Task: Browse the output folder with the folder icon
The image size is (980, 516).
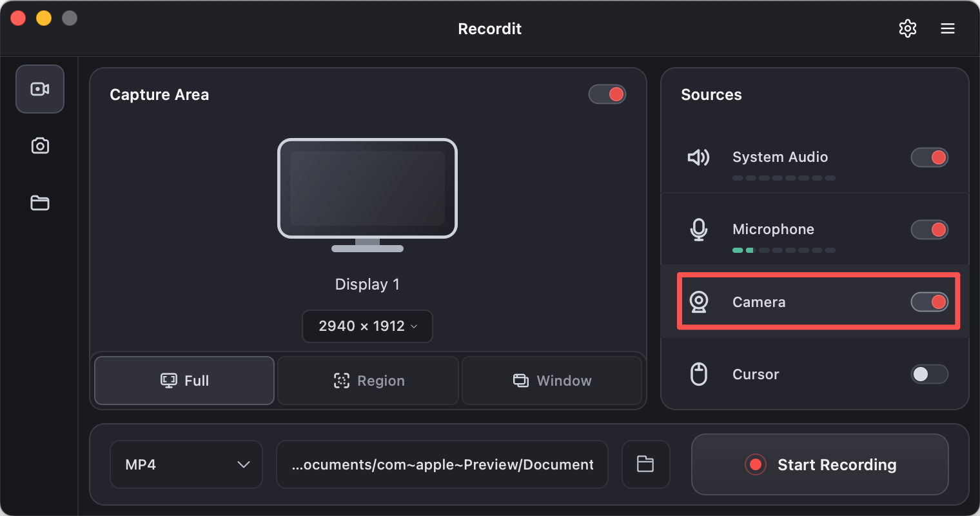Action: (645, 464)
